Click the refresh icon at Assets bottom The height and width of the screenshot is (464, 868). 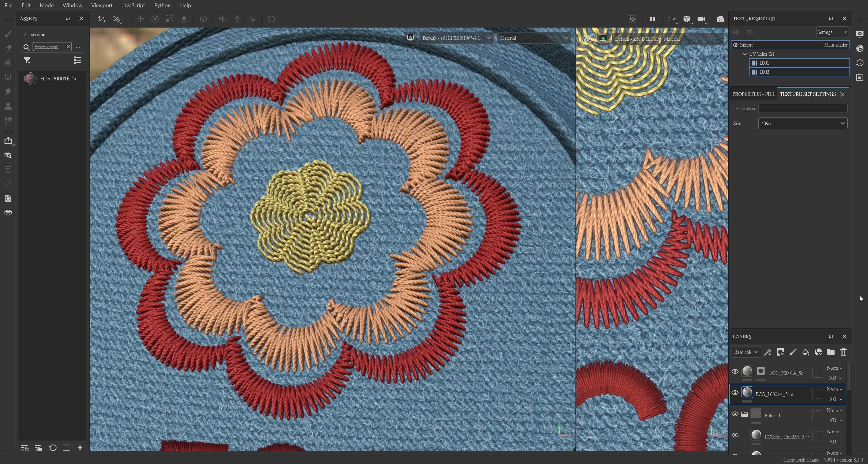53,448
